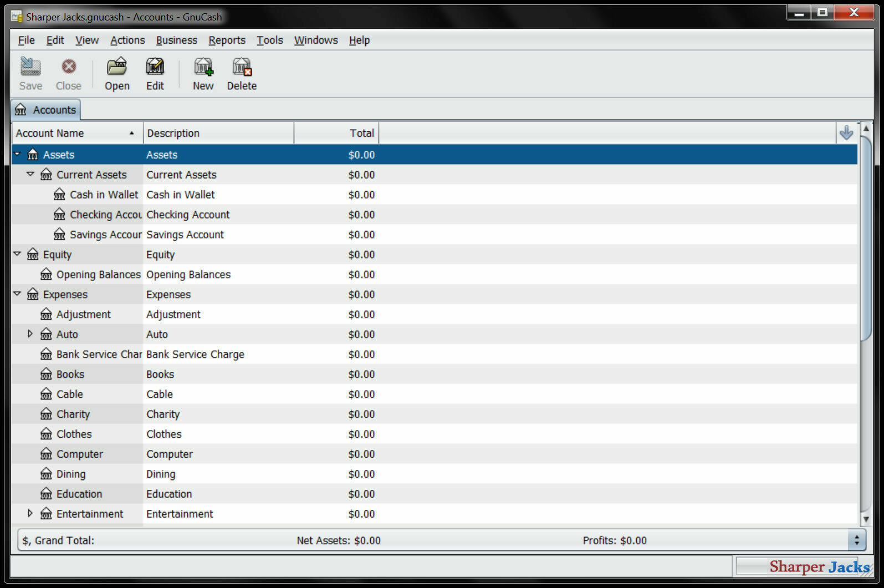
Task: Select the Dining account name
Action: pyautogui.click(x=71, y=474)
